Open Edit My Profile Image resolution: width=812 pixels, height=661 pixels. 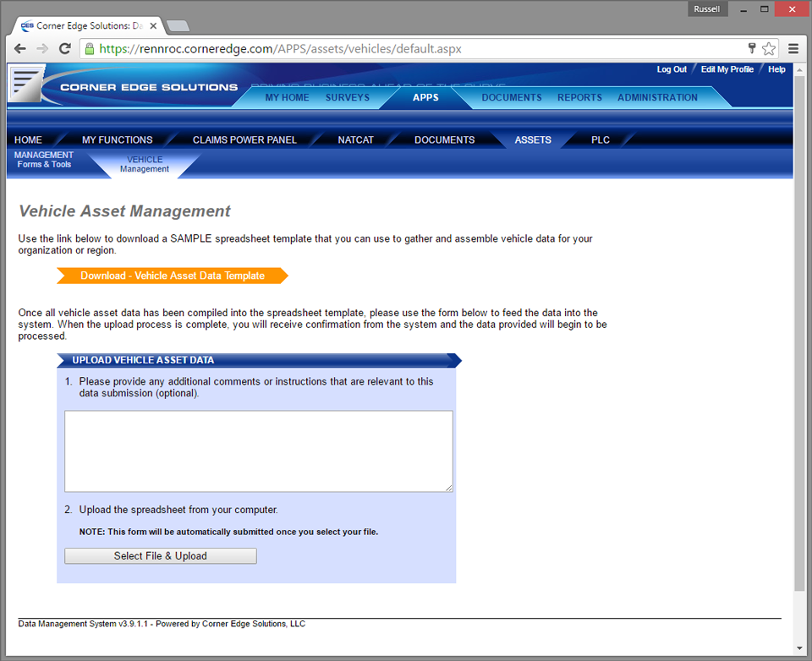(x=727, y=69)
